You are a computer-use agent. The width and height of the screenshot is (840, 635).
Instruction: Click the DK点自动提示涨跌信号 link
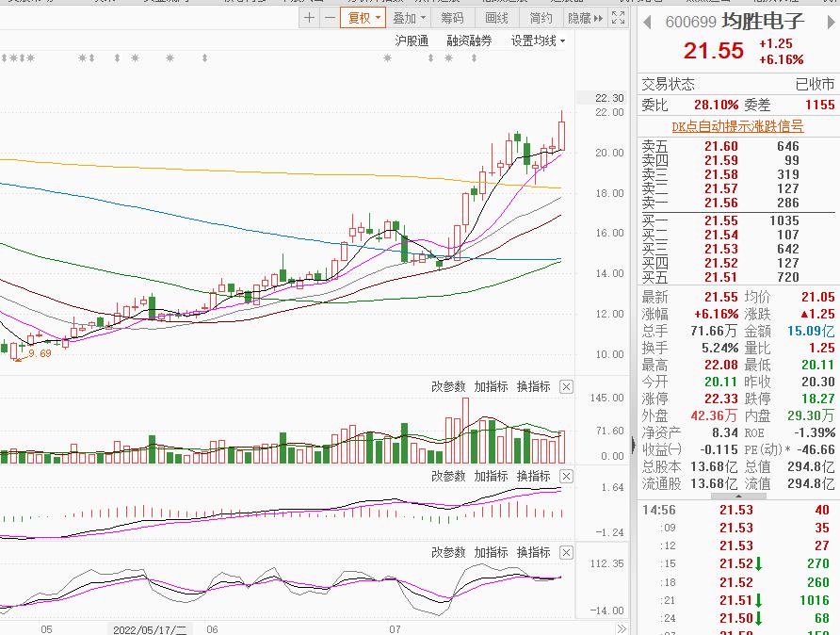[x=737, y=125]
